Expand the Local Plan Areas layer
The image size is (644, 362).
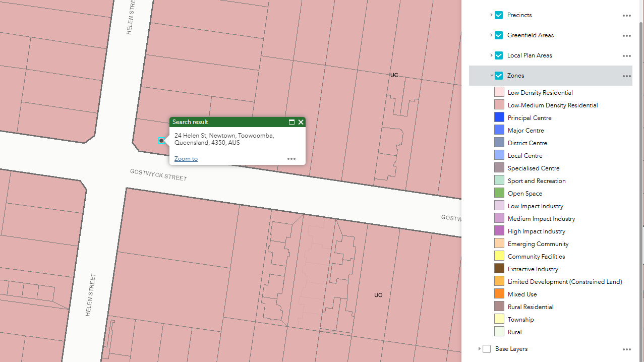pos(491,55)
